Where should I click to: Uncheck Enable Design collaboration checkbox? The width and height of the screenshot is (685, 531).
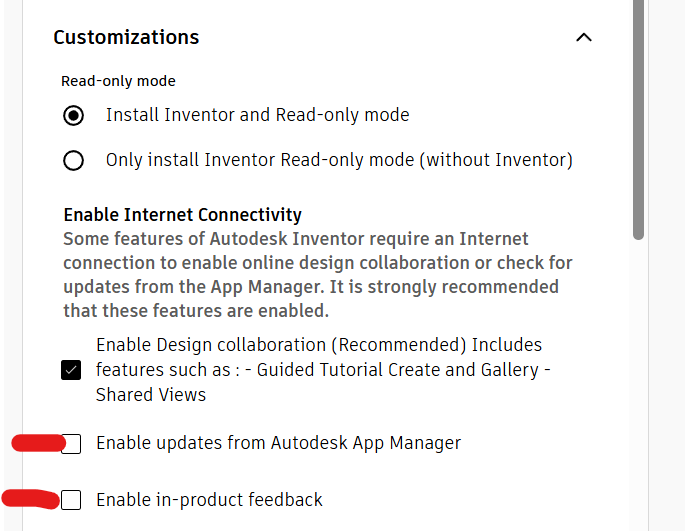click(x=71, y=370)
